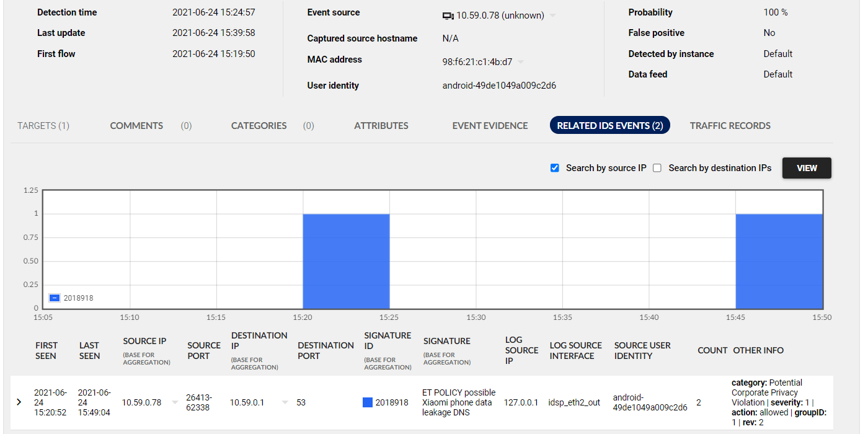Screen dimensions: 868x434
Task: Toggle the 2018918 chart legend icon
Action: pos(55,298)
